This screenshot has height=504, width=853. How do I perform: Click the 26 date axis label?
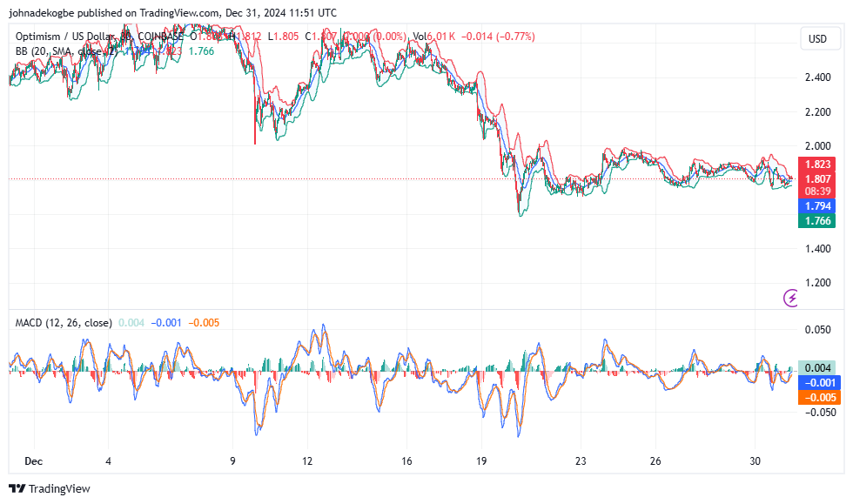pos(655,461)
